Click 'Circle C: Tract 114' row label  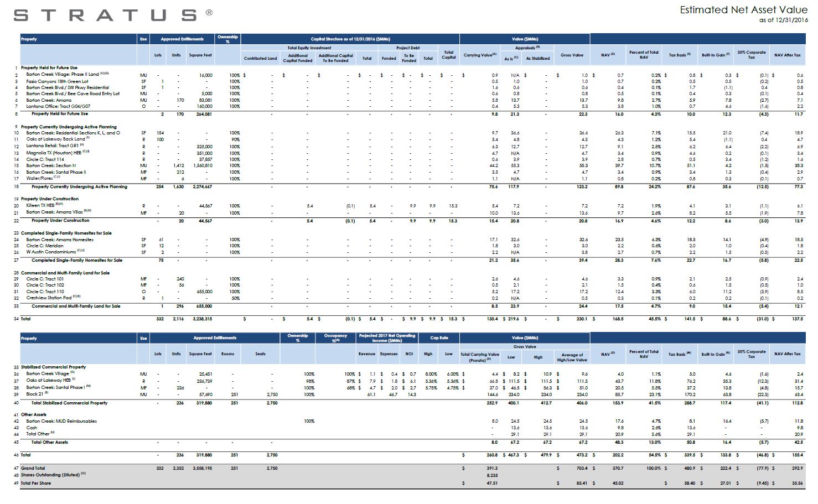[45, 159]
